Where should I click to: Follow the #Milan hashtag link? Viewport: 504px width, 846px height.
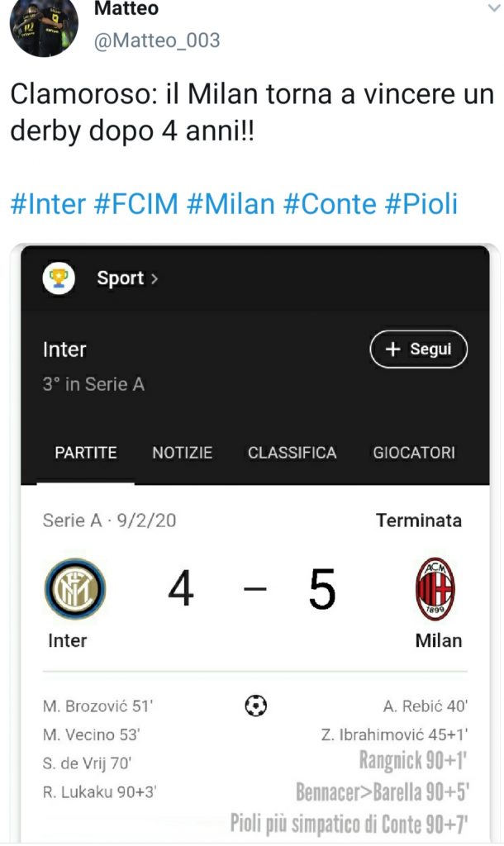pos(232,204)
